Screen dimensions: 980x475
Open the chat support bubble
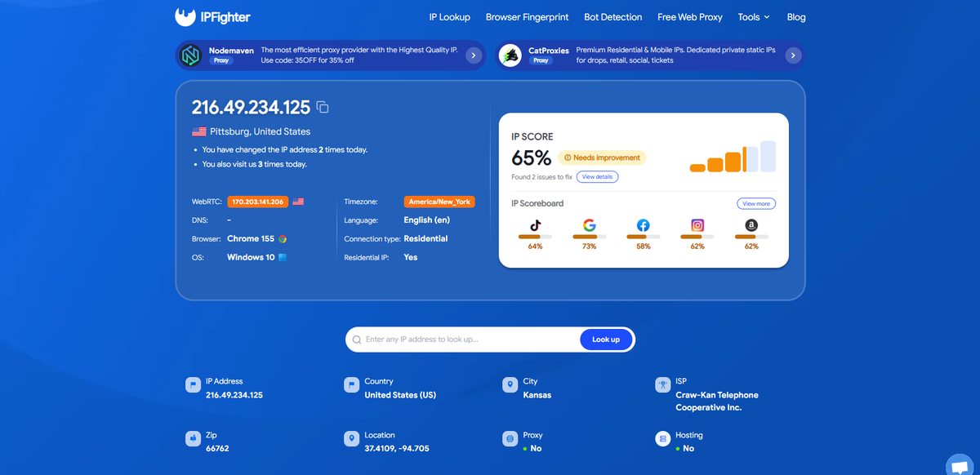(960, 467)
